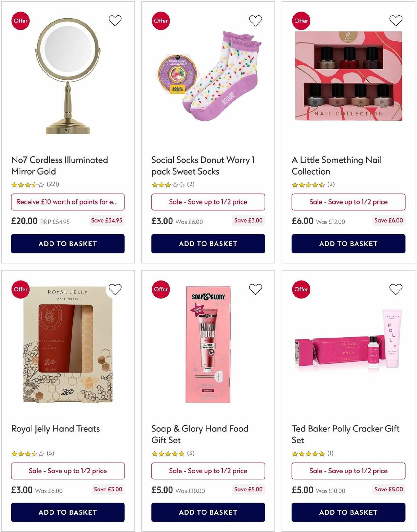
Task: Toggle the Offer badge on Royal Jelly product
Action: point(20,289)
